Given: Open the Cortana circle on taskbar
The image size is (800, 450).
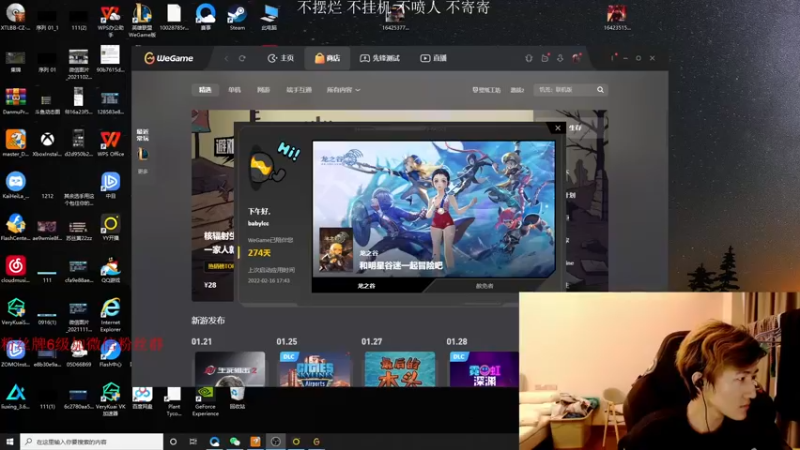Looking at the screenshot, I should point(173,441).
